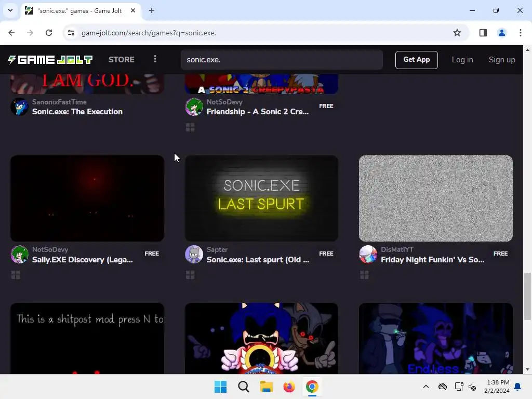Image resolution: width=532 pixels, height=399 pixels.
Task: Click Windows platform icon under Friday Night Funkin'
Action: 364,275
